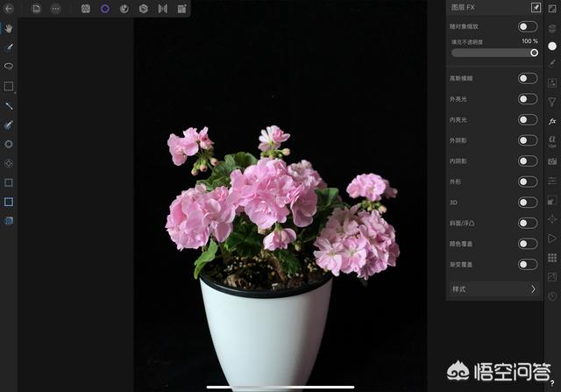Expand the 样式 row chevron
The image size is (561, 392).
(533, 289)
